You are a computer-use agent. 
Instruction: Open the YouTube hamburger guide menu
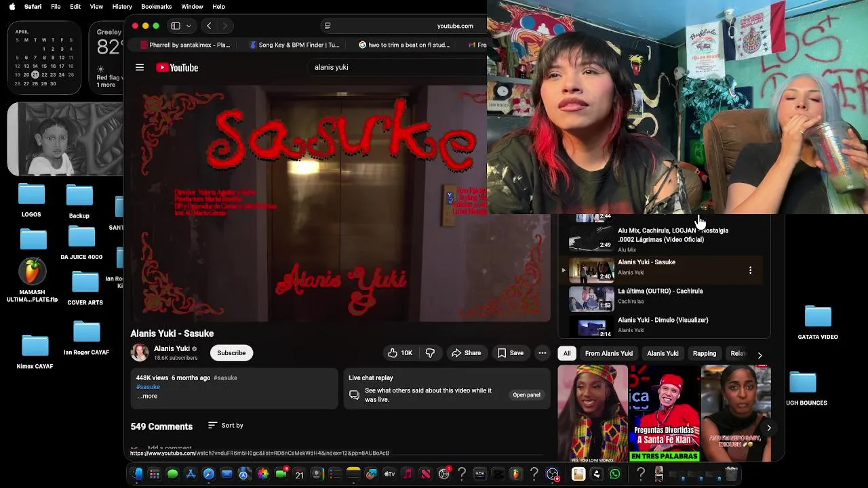[140, 67]
